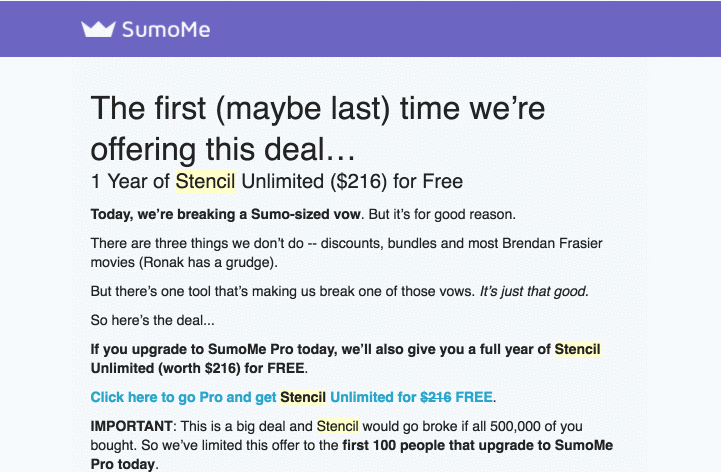721x472 pixels.
Task: Click the SumoMe brand name text
Action: [166, 30]
